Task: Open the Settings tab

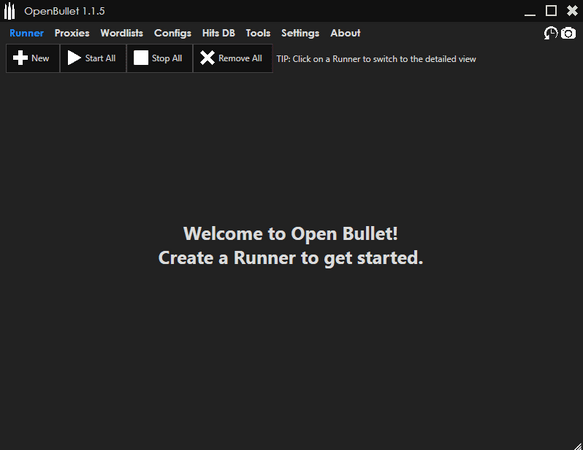Action: pyautogui.click(x=300, y=33)
